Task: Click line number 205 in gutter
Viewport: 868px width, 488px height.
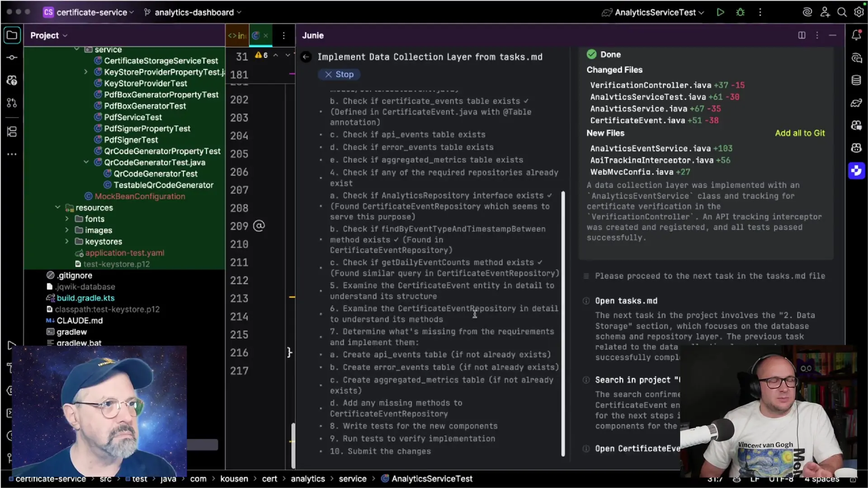Action: (x=239, y=154)
